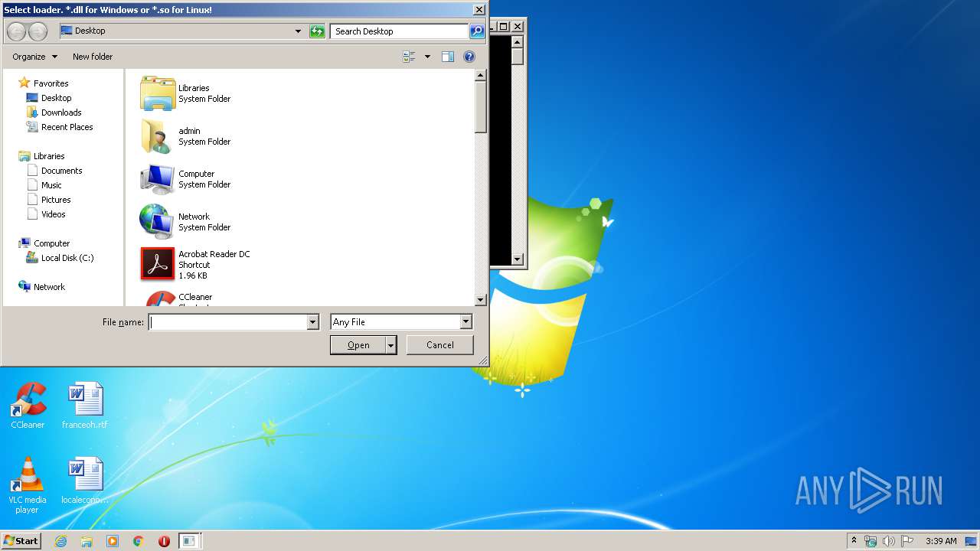Close the file selection dialog
This screenshot has height=551, width=980.
click(479, 10)
